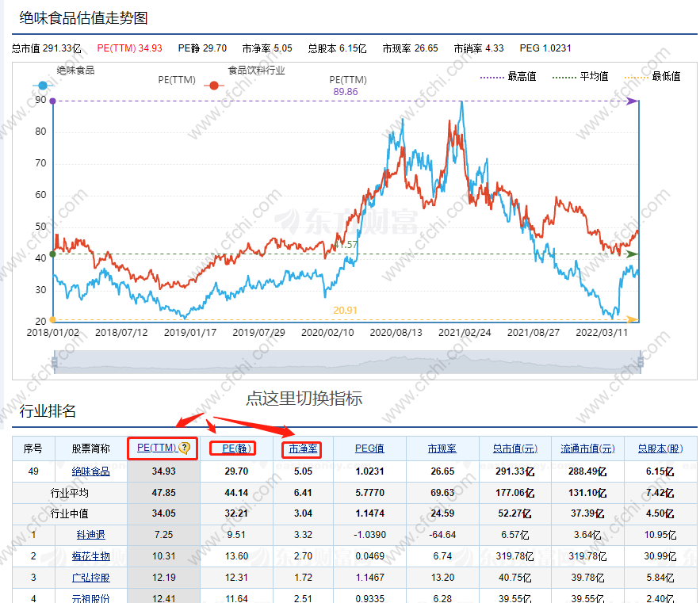The width and height of the screenshot is (700, 603).
Task: Sort table by PE(静) column header
Action: [236, 448]
